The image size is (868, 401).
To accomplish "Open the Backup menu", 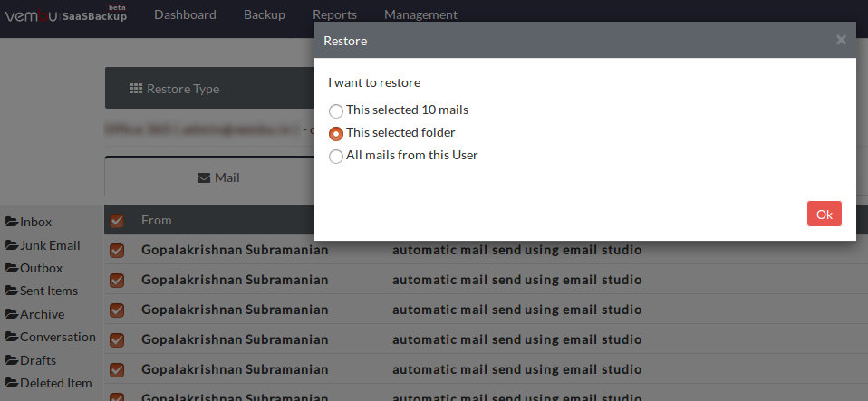I will coord(264,14).
